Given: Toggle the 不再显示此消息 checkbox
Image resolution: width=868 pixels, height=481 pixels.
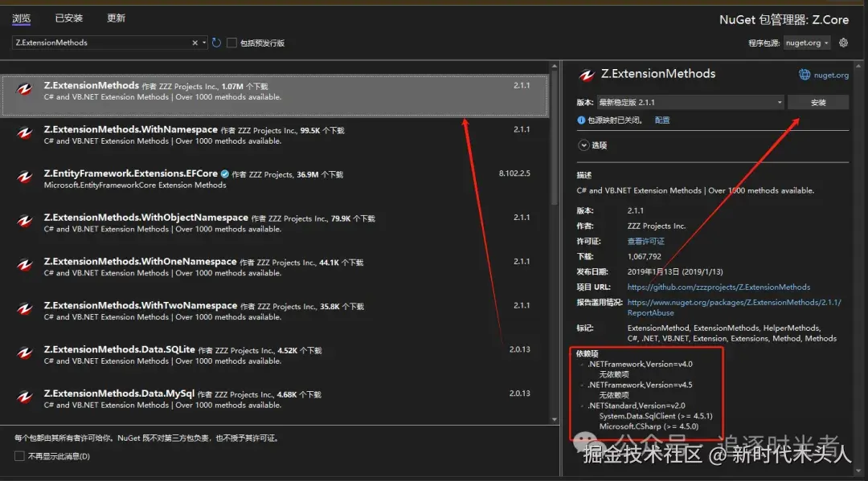Looking at the screenshot, I should click(19, 456).
